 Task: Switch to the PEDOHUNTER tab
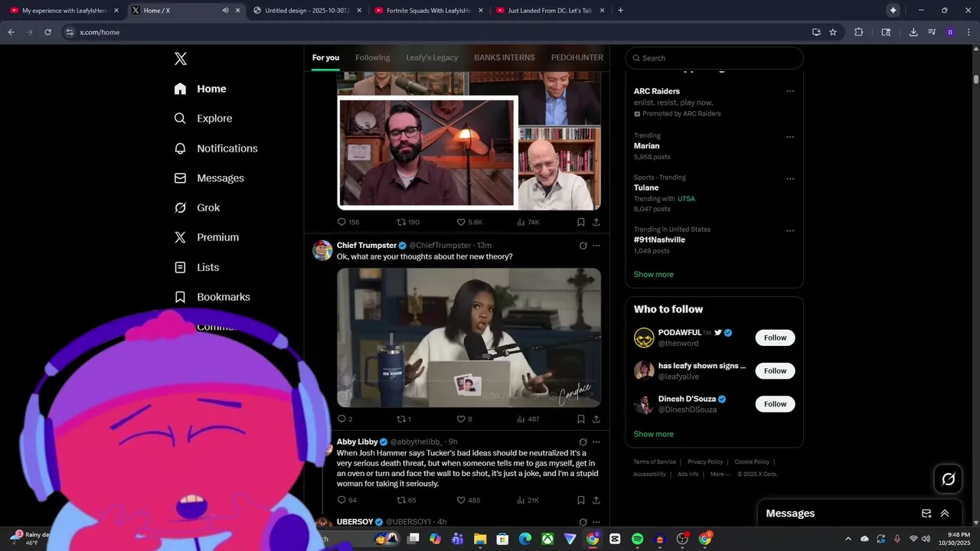click(x=577, y=57)
